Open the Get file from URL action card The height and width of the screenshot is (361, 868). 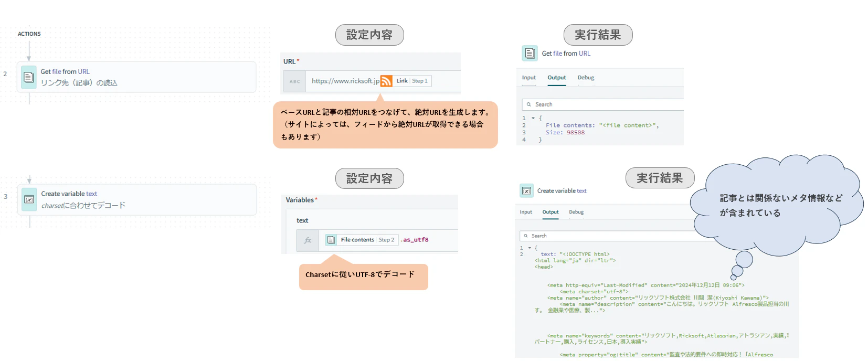(136, 77)
